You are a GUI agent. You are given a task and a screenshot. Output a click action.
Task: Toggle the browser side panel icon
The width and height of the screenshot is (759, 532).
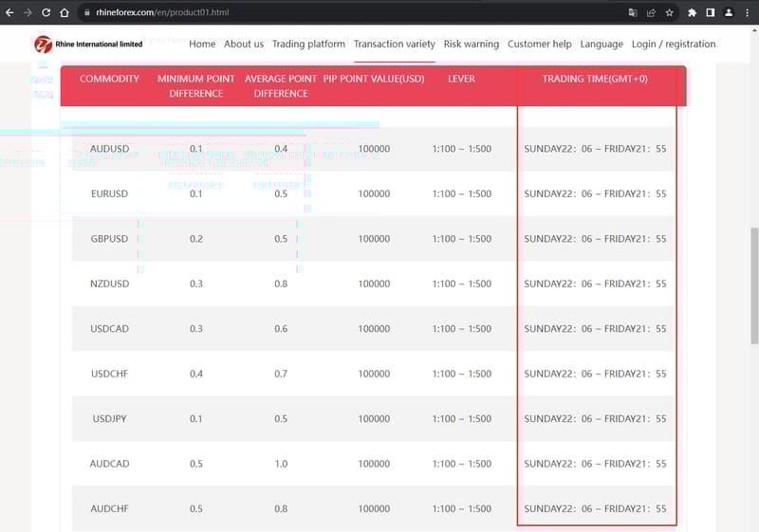710,12
